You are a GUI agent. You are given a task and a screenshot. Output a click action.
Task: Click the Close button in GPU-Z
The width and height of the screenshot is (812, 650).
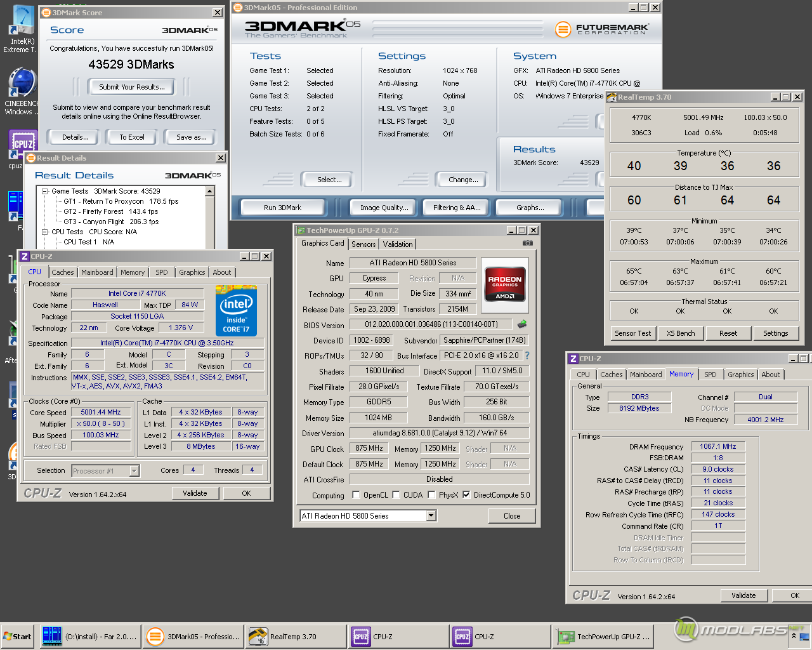(x=512, y=516)
